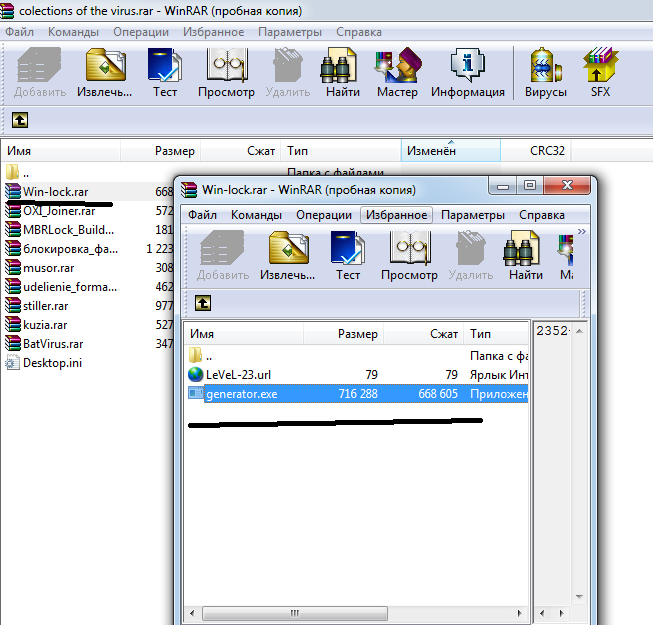This screenshot has width=653, height=625.
Task: Open Избранное menu in Win-lock.rar window
Action: tap(396, 215)
